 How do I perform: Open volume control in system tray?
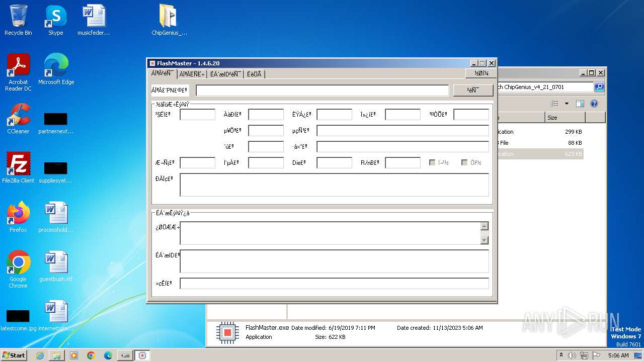click(572, 355)
